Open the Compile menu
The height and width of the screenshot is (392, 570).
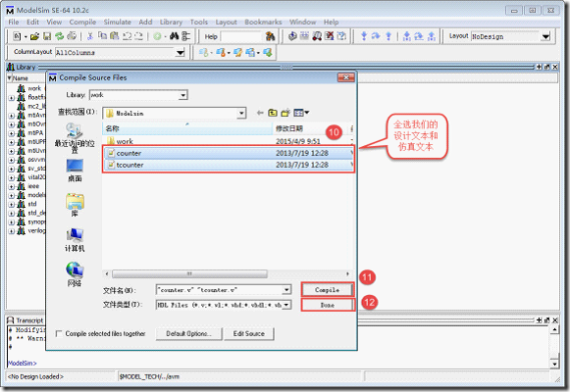click(82, 23)
